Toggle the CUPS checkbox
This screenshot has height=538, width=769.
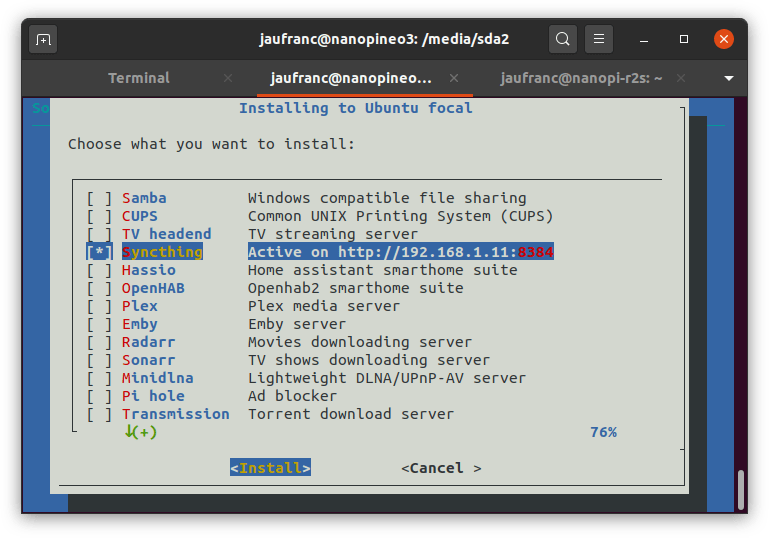(100, 216)
